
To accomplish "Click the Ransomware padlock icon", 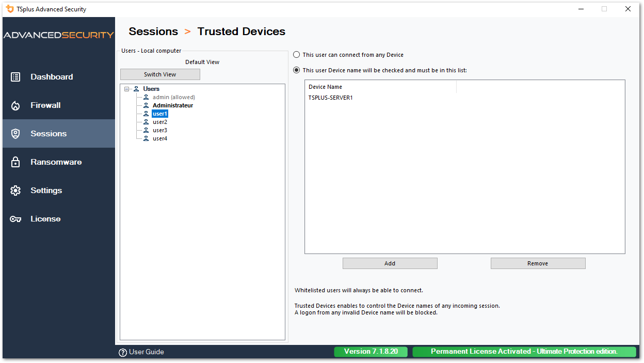I will click(x=15, y=162).
